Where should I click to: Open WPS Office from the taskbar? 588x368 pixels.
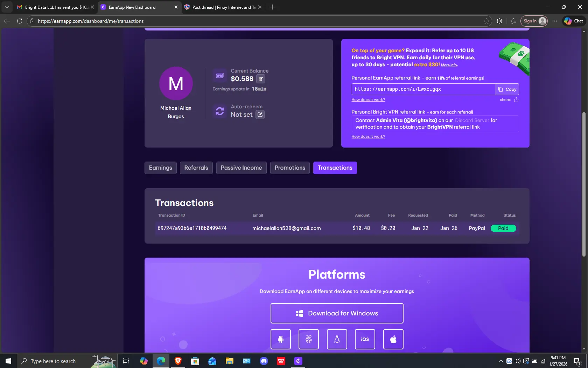click(281, 361)
